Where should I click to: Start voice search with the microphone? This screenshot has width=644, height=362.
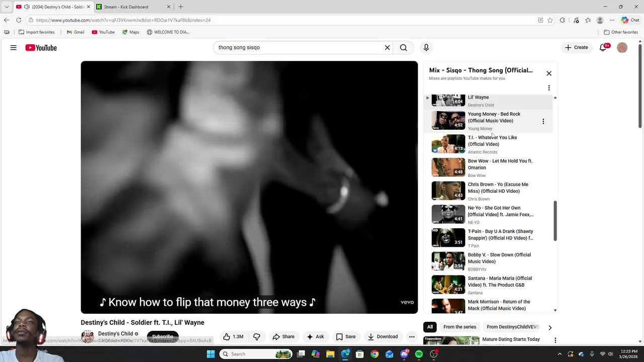(x=426, y=48)
